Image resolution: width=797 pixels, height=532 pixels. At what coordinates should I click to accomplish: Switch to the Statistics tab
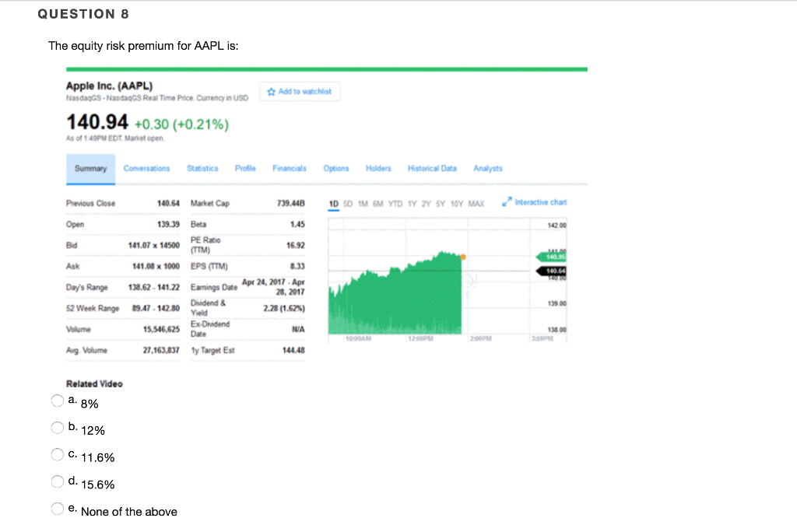(202, 168)
